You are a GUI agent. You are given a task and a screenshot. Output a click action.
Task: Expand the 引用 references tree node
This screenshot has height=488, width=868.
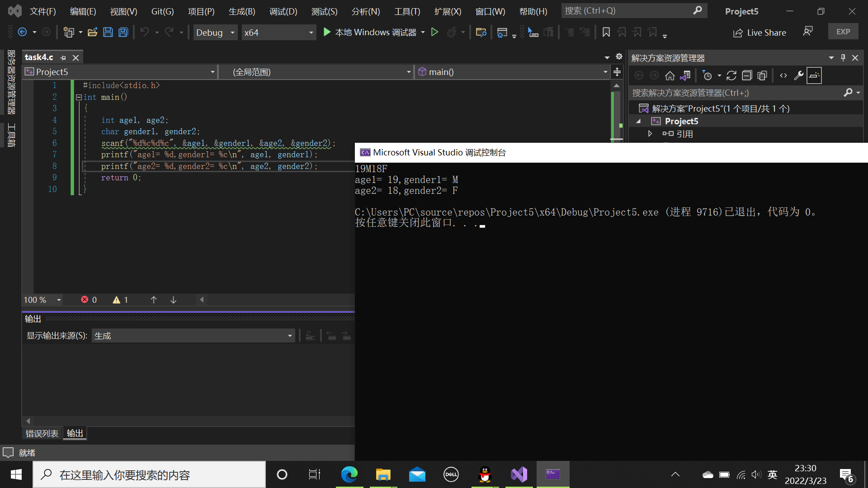point(650,134)
